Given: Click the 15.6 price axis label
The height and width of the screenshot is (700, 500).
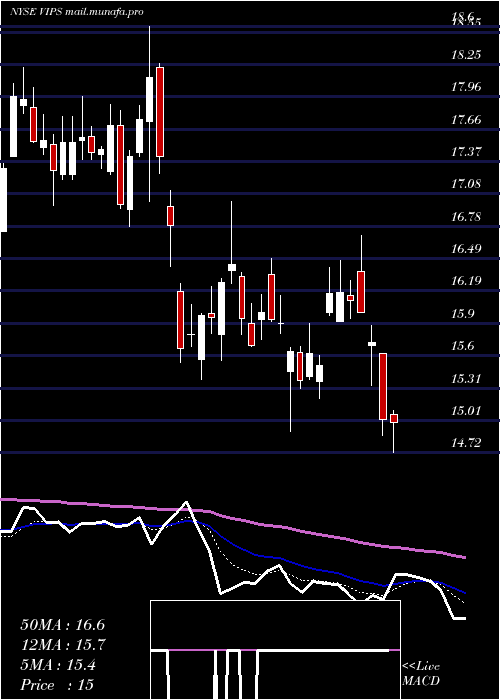Looking at the screenshot, I should coord(462,346).
